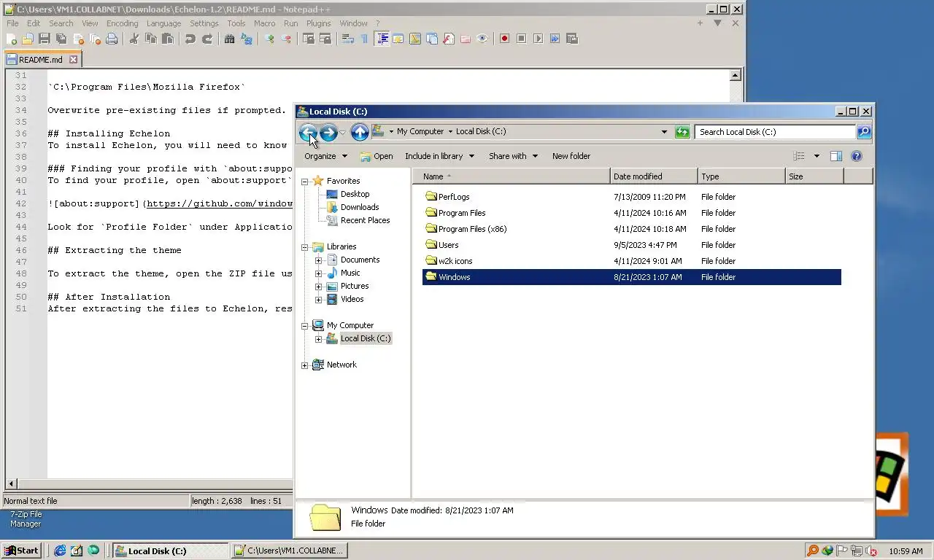This screenshot has width=934, height=560.
Task: Open the Share with dropdown
Action: click(x=513, y=156)
